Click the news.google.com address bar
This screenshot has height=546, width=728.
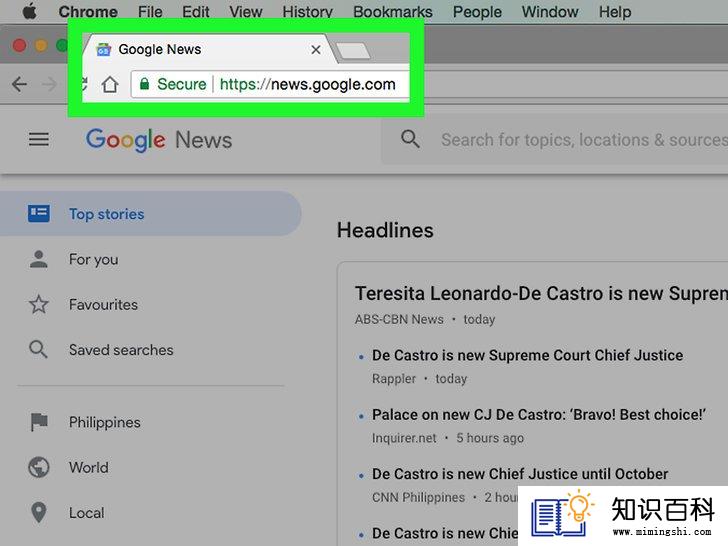(307, 84)
